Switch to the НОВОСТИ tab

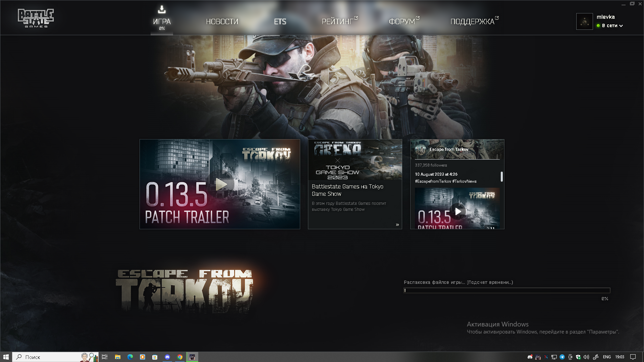coord(222,21)
